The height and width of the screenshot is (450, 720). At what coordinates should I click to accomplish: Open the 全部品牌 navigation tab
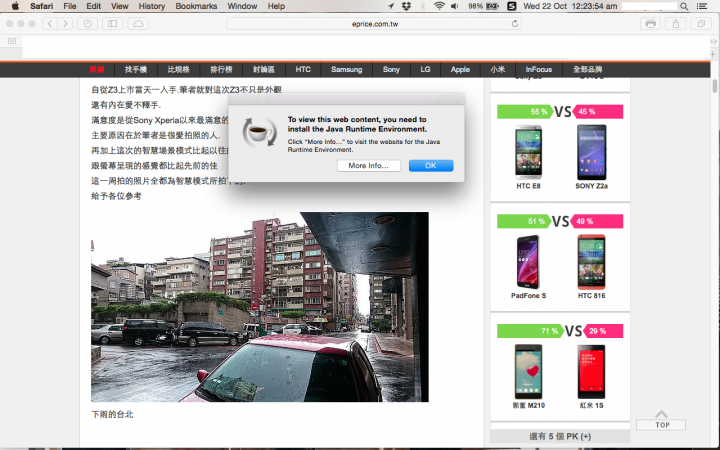tap(587, 70)
